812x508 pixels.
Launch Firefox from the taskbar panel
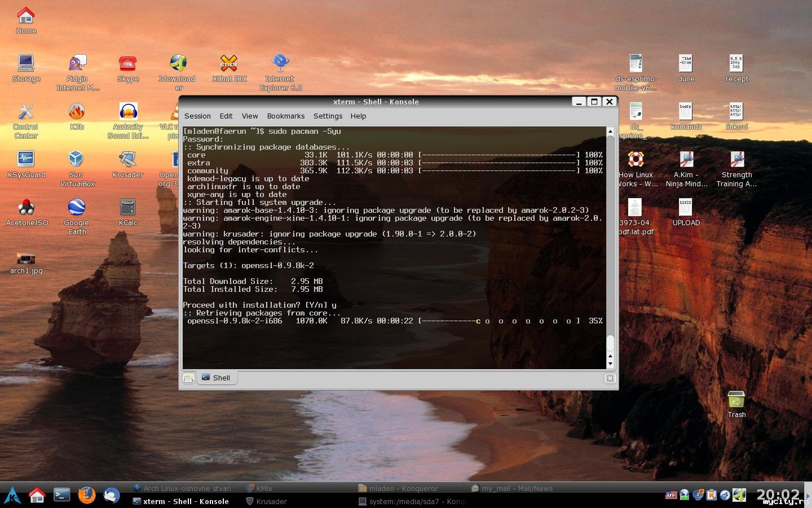click(x=87, y=495)
